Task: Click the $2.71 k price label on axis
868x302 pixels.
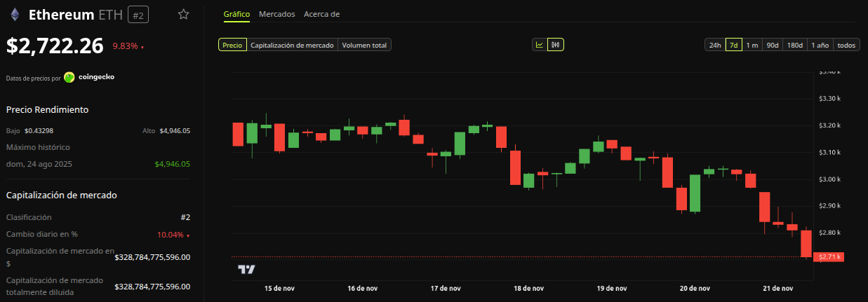Action: pyautogui.click(x=828, y=257)
